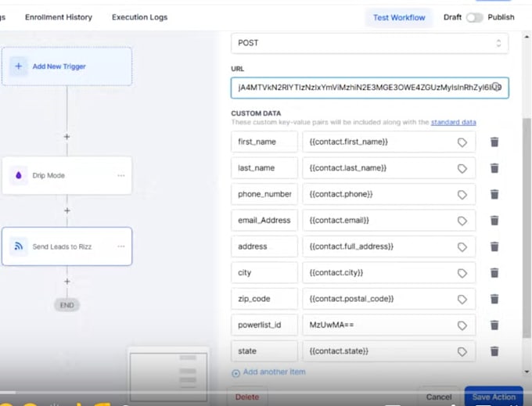Click the Delete button
Image resolution: width=532 pixels, height=406 pixels.
(247, 397)
